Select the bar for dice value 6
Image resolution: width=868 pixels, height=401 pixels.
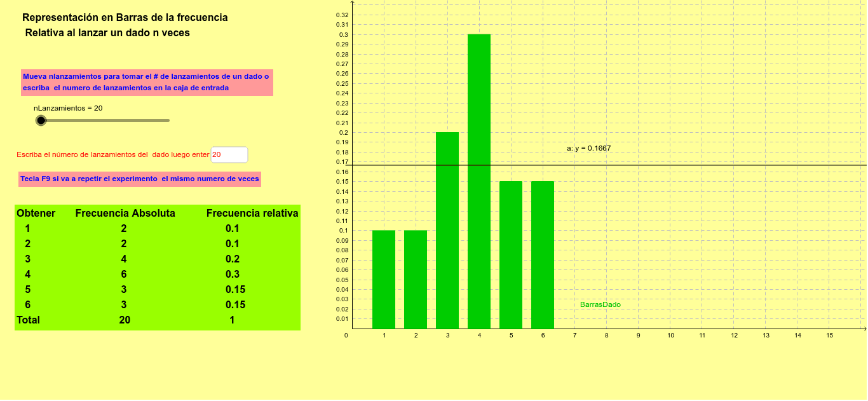tap(543, 255)
